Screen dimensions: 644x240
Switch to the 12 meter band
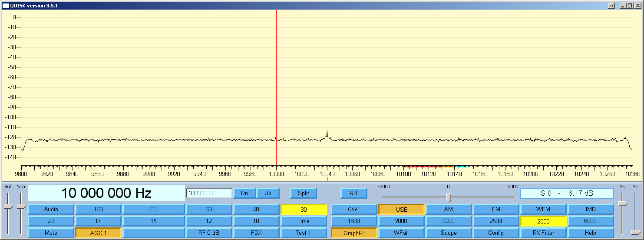pyautogui.click(x=209, y=221)
